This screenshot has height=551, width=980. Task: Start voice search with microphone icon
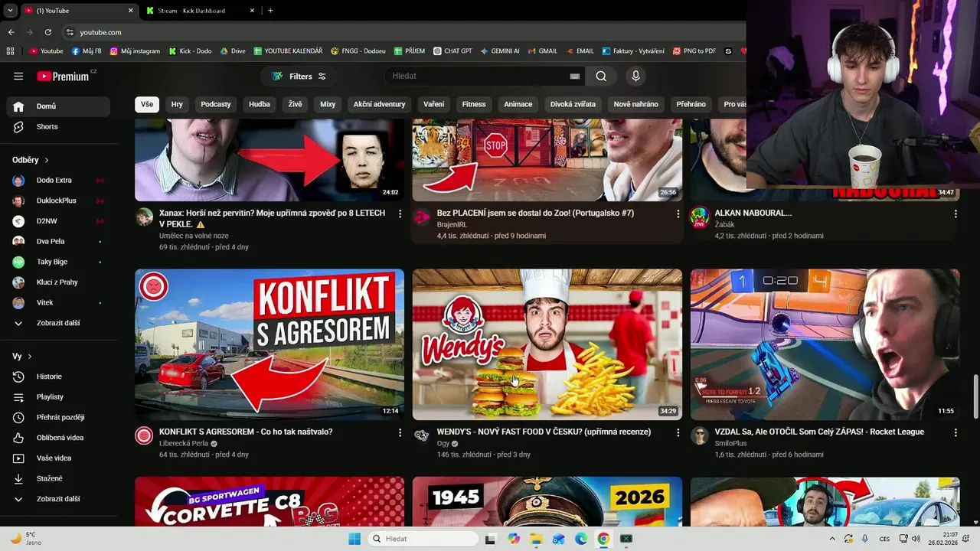[x=635, y=76]
